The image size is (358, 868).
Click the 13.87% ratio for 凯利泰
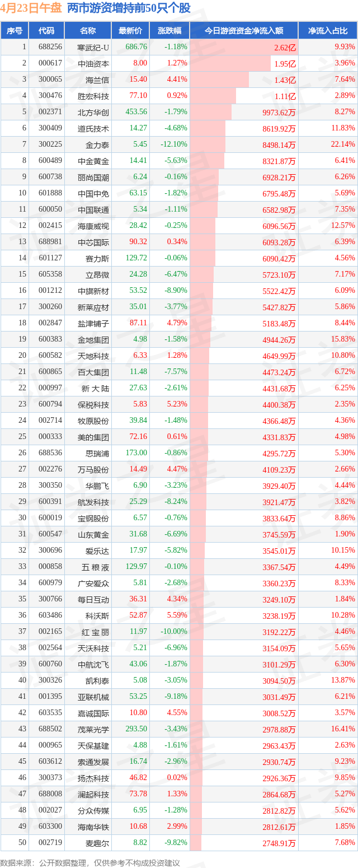(x=343, y=680)
